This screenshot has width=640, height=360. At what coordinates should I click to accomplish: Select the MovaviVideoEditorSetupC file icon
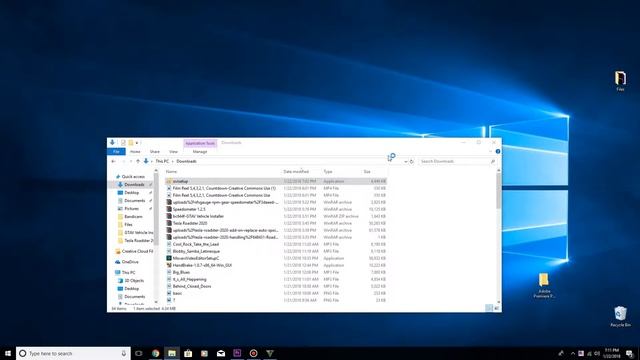click(169, 258)
